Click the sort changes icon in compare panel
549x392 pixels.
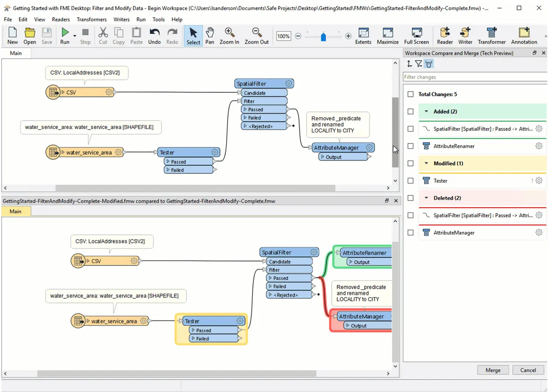(409, 64)
